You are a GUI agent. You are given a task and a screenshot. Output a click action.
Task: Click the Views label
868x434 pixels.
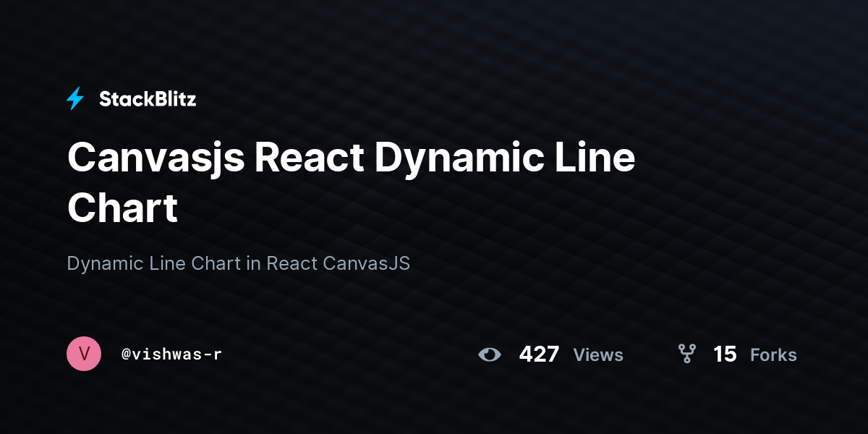click(598, 355)
